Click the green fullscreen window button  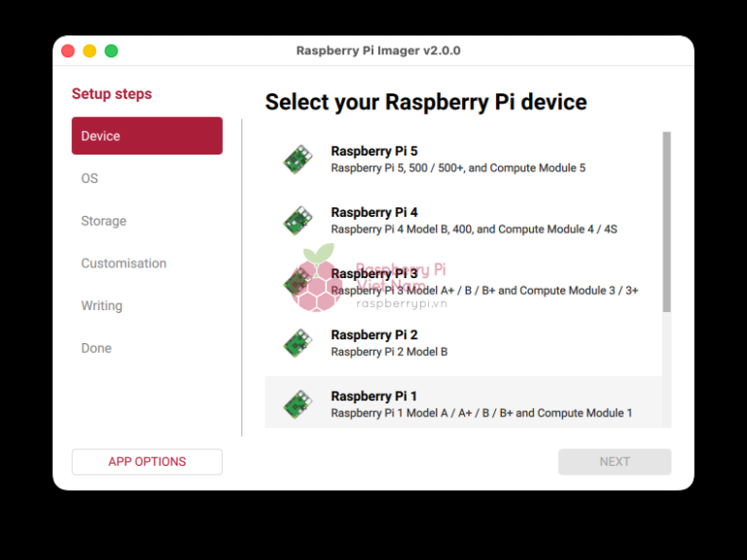click(111, 51)
